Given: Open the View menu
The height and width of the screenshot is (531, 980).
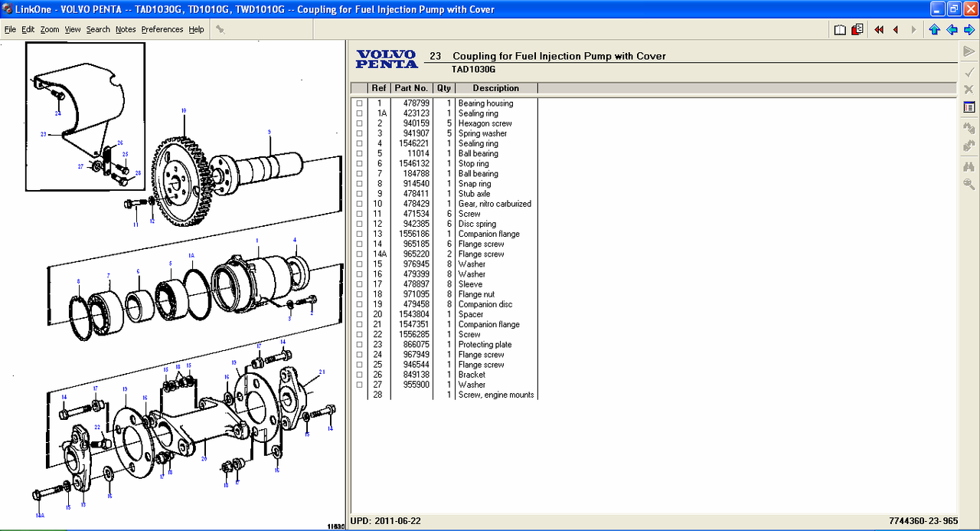Looking at the screenshot, I should (x=73, y=29).
